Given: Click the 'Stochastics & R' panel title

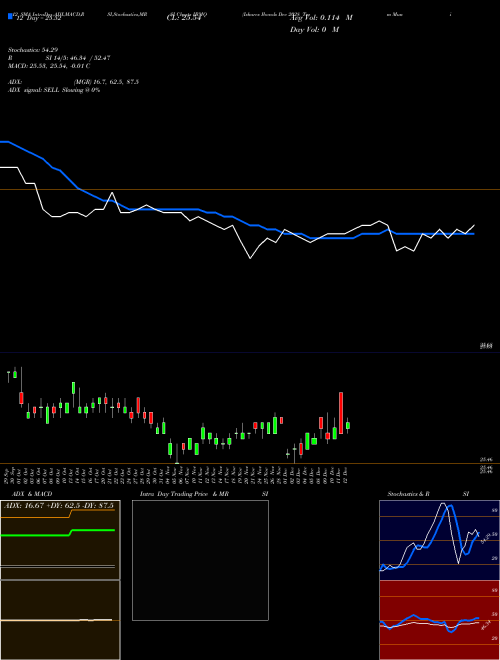Looking at the screenshot, I should pos(408,494).
